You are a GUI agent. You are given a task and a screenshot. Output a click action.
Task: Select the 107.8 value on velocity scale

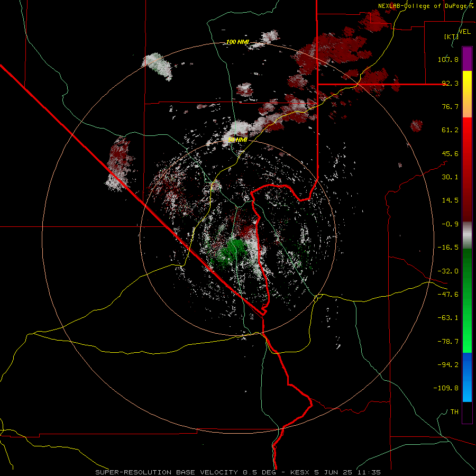[x=448, y=59]
